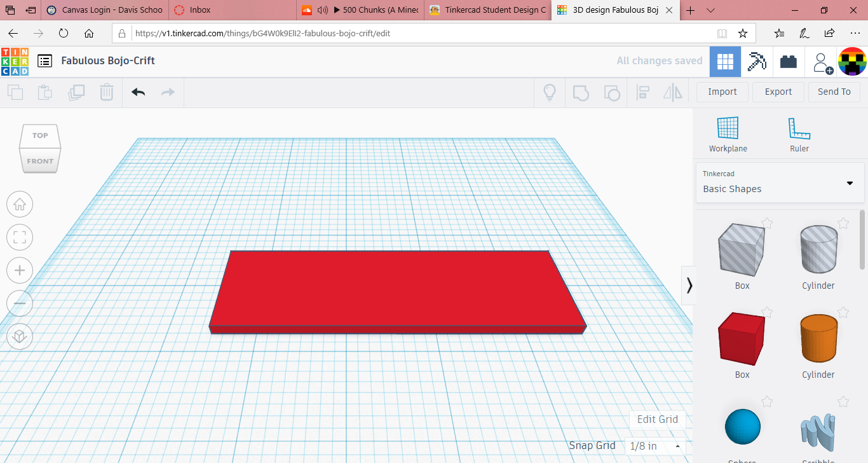
Task: Favorite the hole Box with its star
Action: tap(767, 223)
